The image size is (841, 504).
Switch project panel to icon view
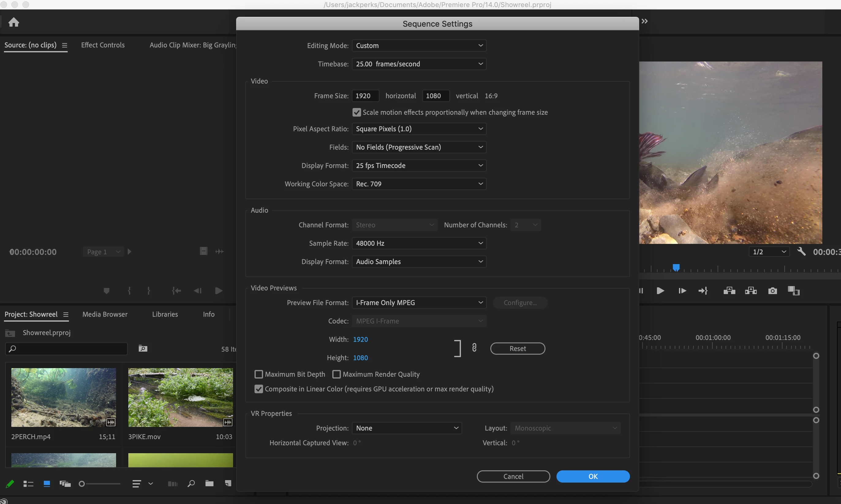click(x=47, y=483)
